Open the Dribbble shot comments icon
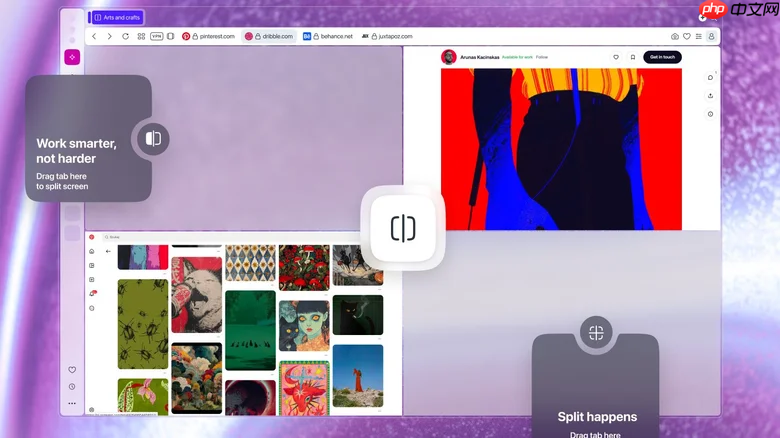 pyautogui.click(x=710, y=78)
